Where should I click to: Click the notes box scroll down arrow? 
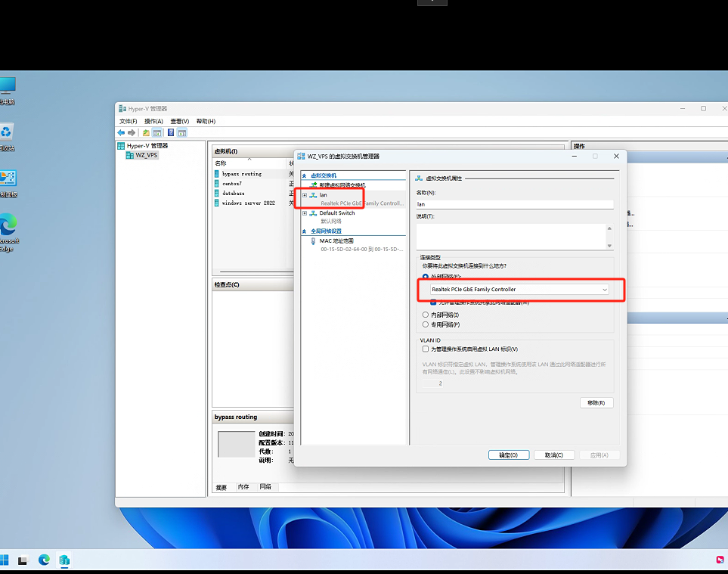tap(609, 246)
